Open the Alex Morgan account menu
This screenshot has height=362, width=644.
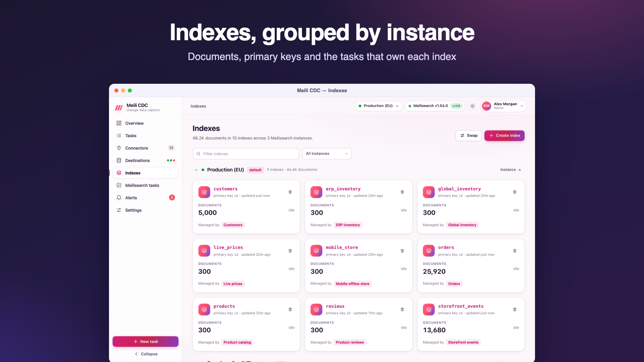503,106
